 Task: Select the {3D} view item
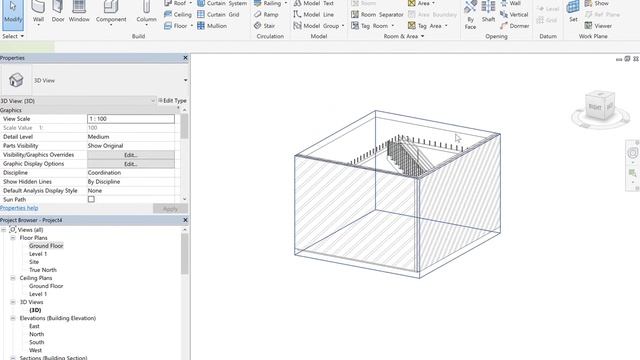click(35, 310)
